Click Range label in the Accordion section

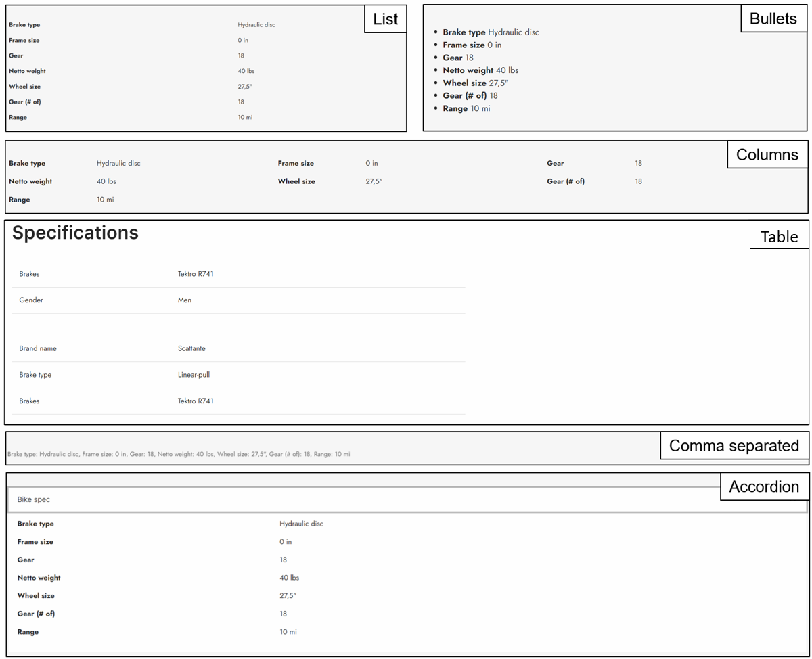(x=28, y=632)
